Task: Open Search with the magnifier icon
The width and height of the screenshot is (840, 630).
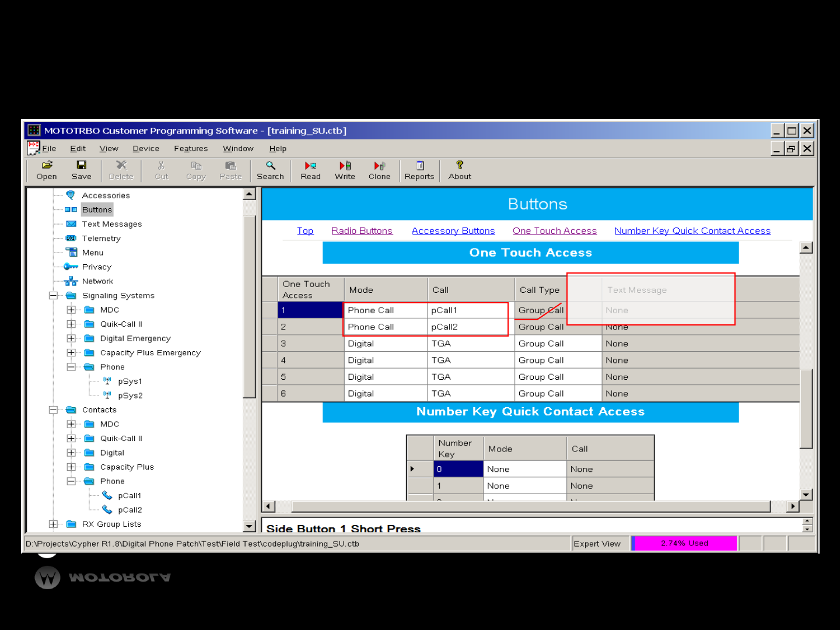Action: pyautogui.click(x=270, y=166)
